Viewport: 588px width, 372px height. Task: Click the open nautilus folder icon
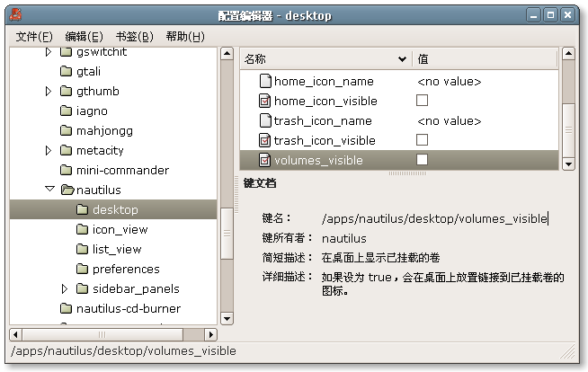tap(67, 190)
